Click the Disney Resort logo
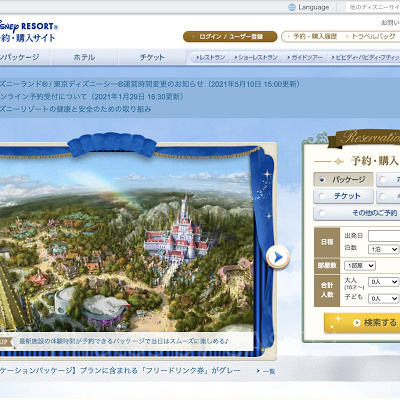This screenshot has height=400, width=400. pyautogui.click(x=28, y=31)
